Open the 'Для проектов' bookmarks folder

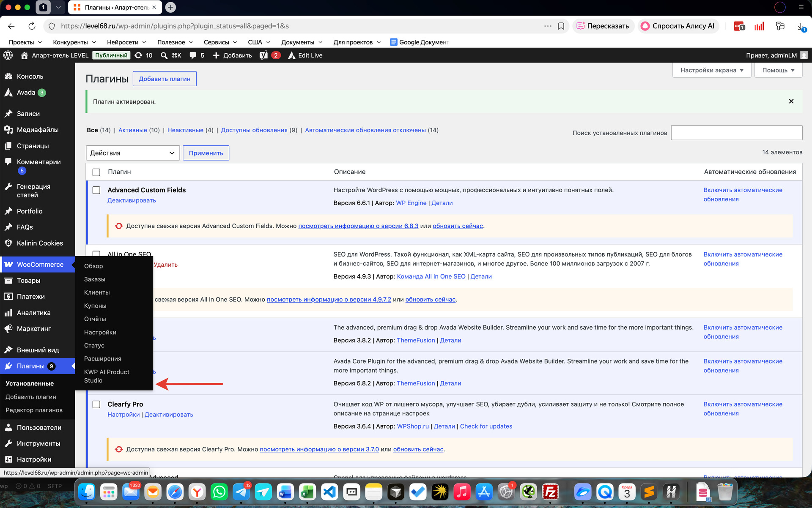[357, 42]
